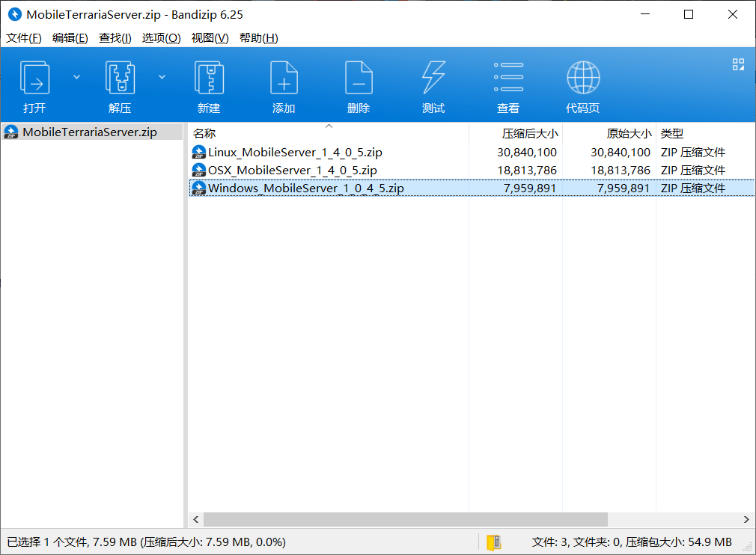Image resolution: width=756 pixels, height=555 pixels.
Task: Click the selection info text in status bar
Action: [146, 542]
